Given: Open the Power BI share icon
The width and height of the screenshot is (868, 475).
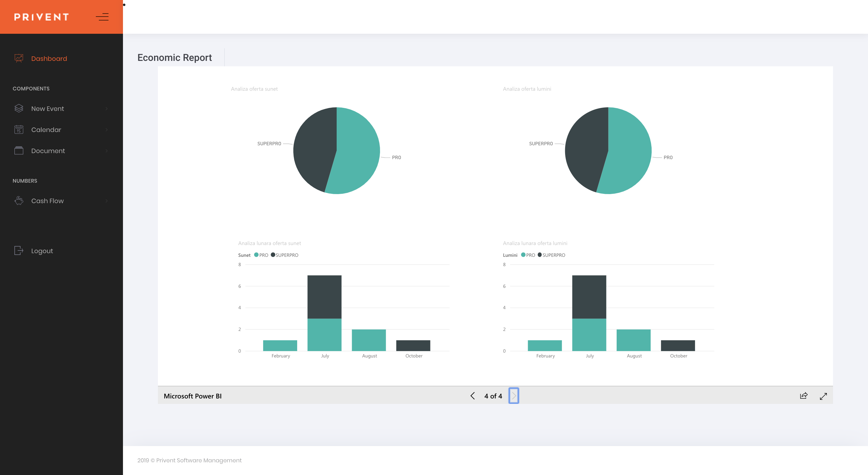Looking at the screenshot, I should pos(804,396).
